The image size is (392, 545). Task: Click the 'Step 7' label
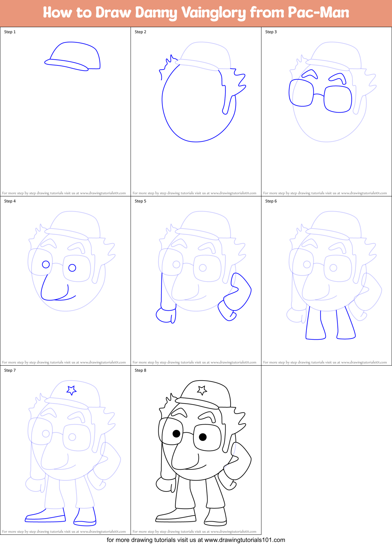pyautogui.click(x=10, y=370)
